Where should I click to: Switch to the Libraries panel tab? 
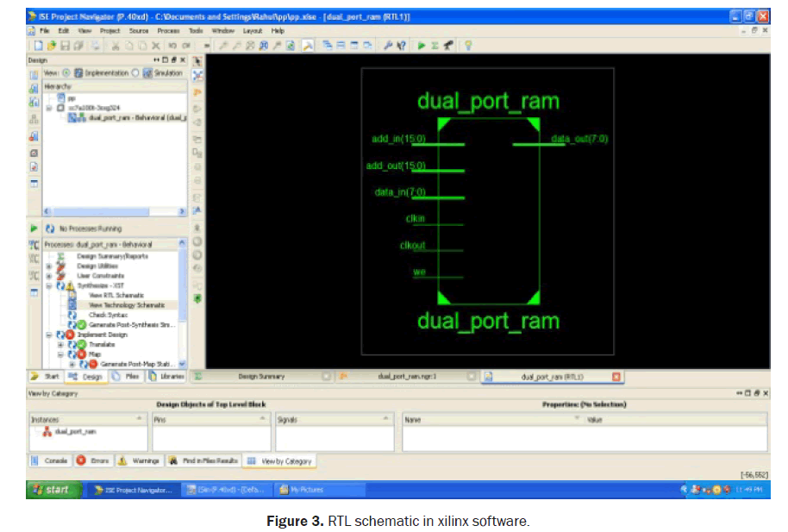click(x=167, y=377)
